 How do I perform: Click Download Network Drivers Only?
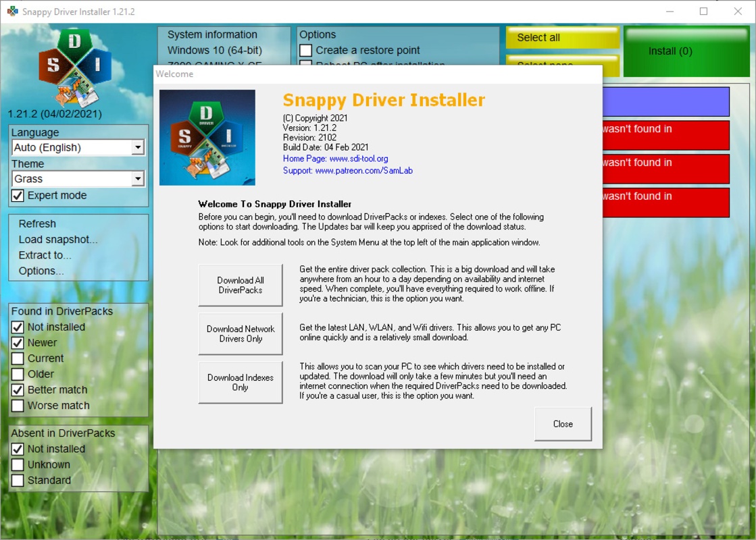(241, 333)
